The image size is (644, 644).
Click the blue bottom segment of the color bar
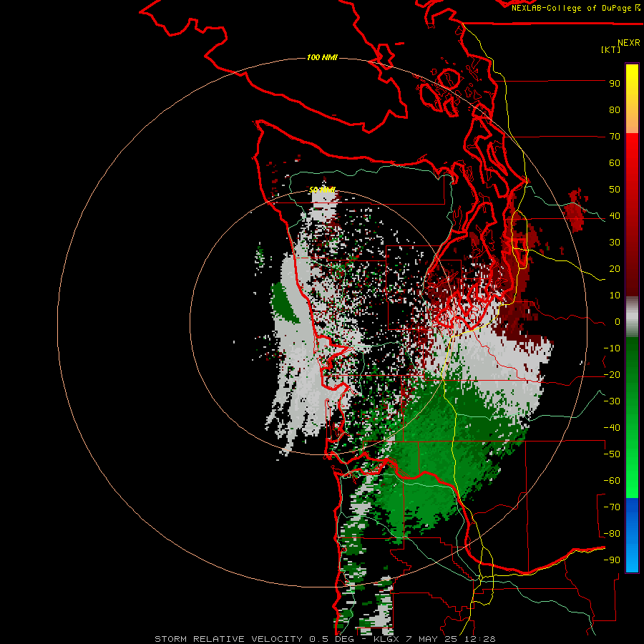click(632, 535)
